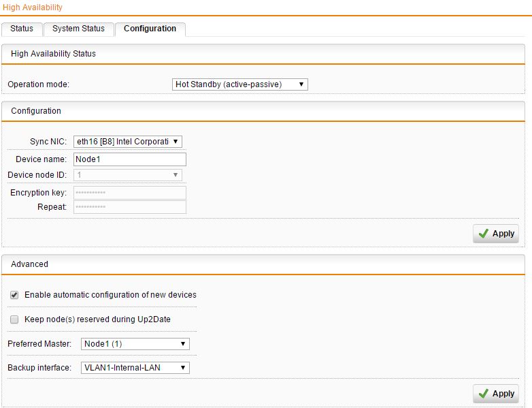Click the green checkmark in Advanced's Apply button

484,394
